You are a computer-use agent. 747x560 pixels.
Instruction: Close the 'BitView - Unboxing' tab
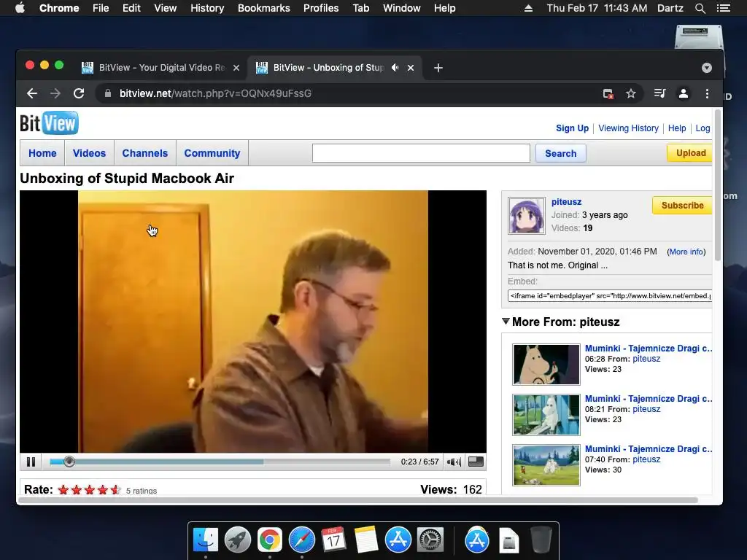(411, 68)
